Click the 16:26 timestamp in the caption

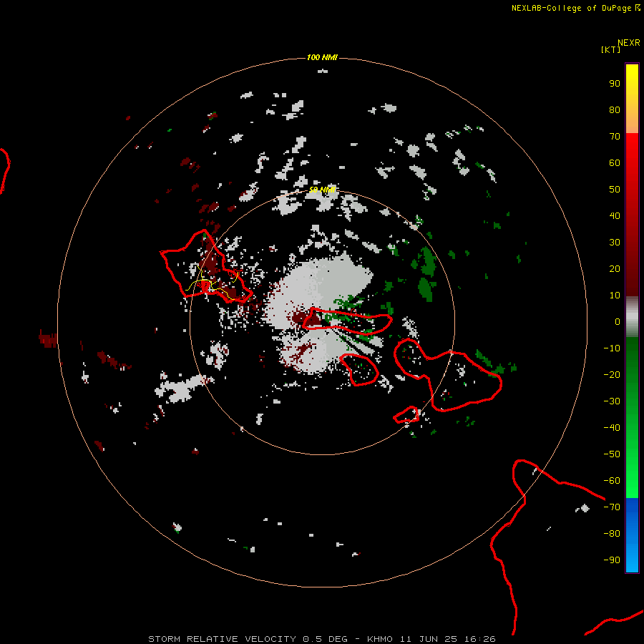pos(480,639)
